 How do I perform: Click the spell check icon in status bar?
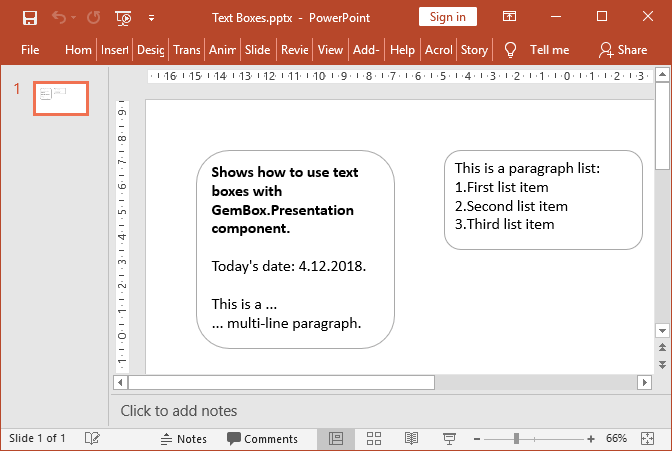[92, 438]
